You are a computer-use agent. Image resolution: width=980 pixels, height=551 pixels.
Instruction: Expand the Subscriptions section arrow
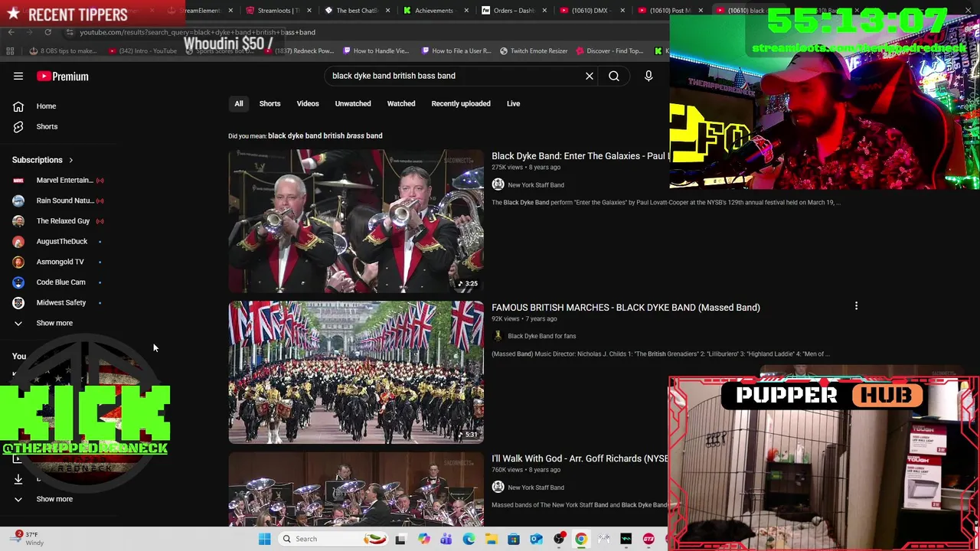70,160
